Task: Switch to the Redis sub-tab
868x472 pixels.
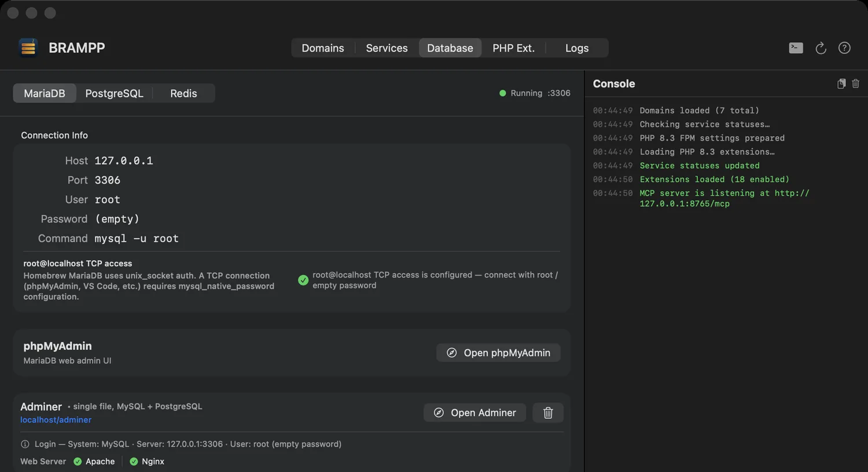Action: click(x=183, y=93)
